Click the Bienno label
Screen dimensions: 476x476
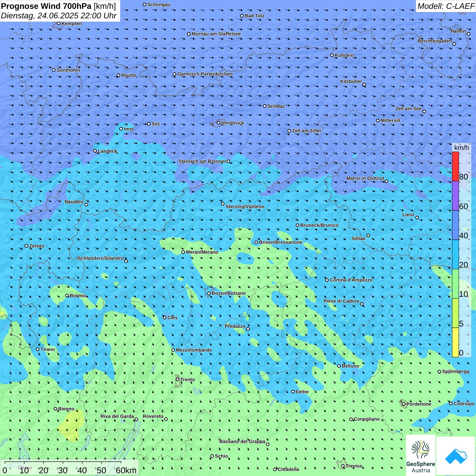point(66,409)
